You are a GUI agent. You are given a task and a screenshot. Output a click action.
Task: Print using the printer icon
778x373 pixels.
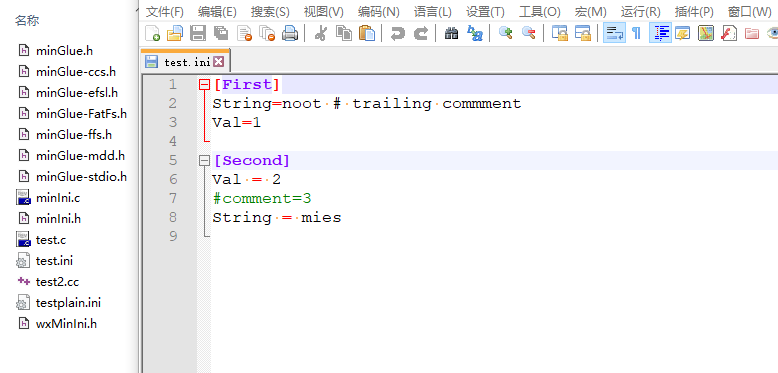pyautogui.click(x=290, y=33)
